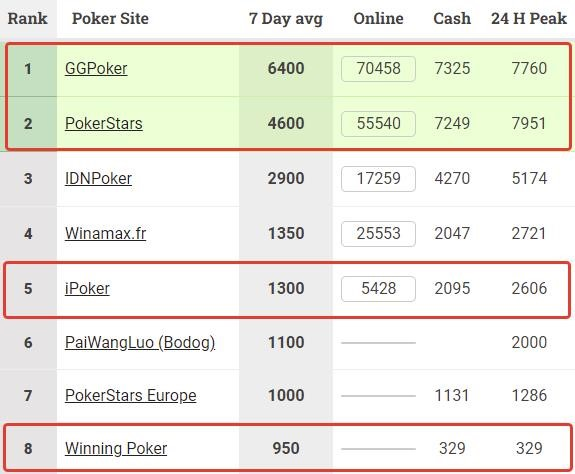Screen dimensions: 575x474
Task: Open the Winning Poker link
Action: coord(116,448)
